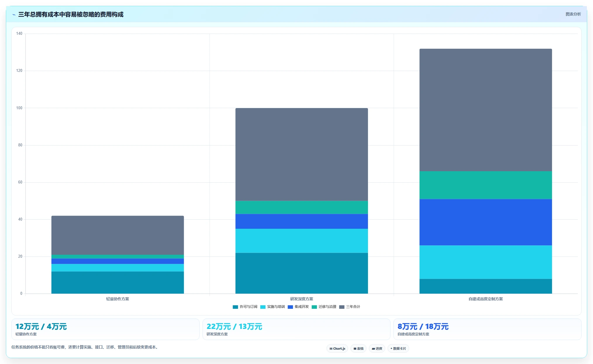Click 研发深度方案 blue 集成开发 segment
The image size is (593, 364).
click(302, 221)
